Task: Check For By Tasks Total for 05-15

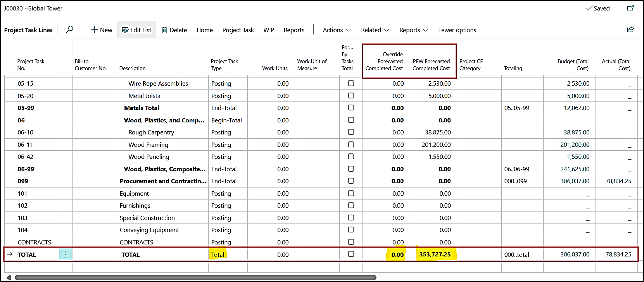Action: pos(351,83)
